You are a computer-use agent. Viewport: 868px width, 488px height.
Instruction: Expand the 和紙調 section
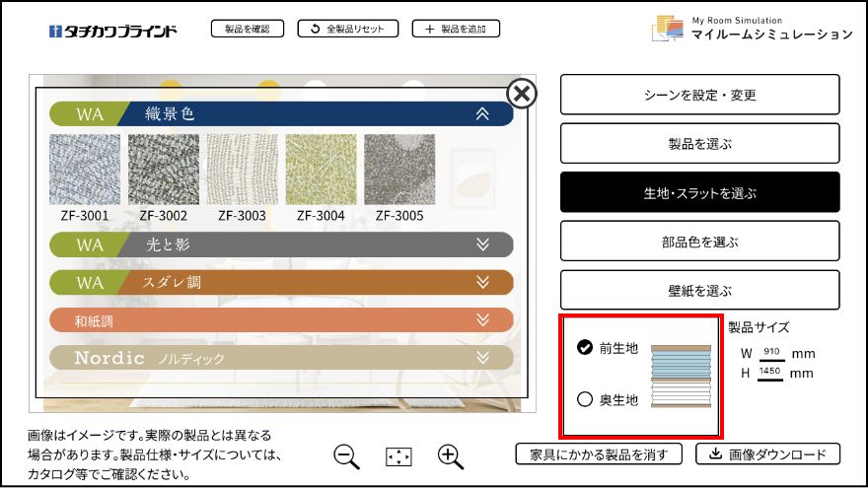pyautogui.click(x=281, y=319)
